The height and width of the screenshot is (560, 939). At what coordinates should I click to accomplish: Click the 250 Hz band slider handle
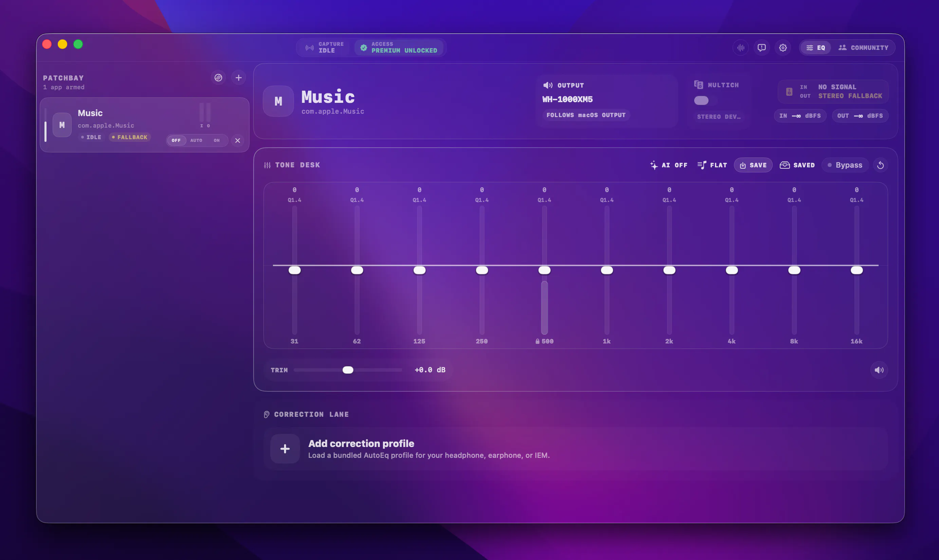tap(482, 270)
